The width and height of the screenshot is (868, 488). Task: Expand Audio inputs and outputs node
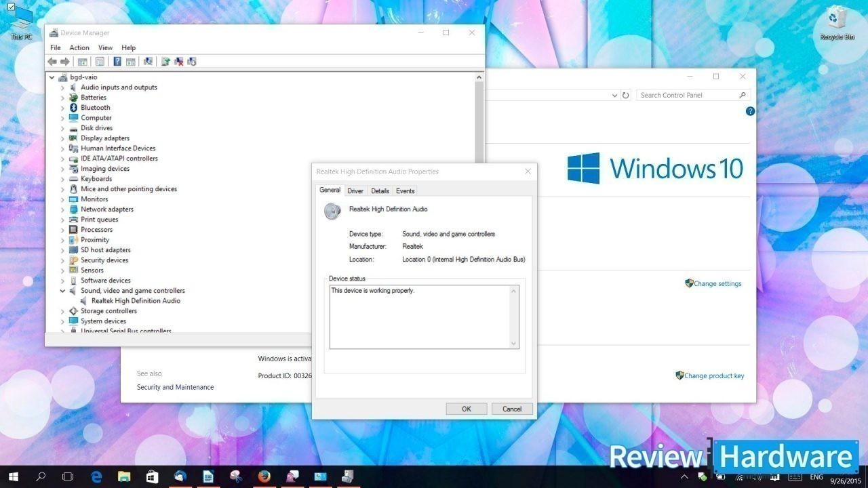pyautogui.click(x=62, y=87)
